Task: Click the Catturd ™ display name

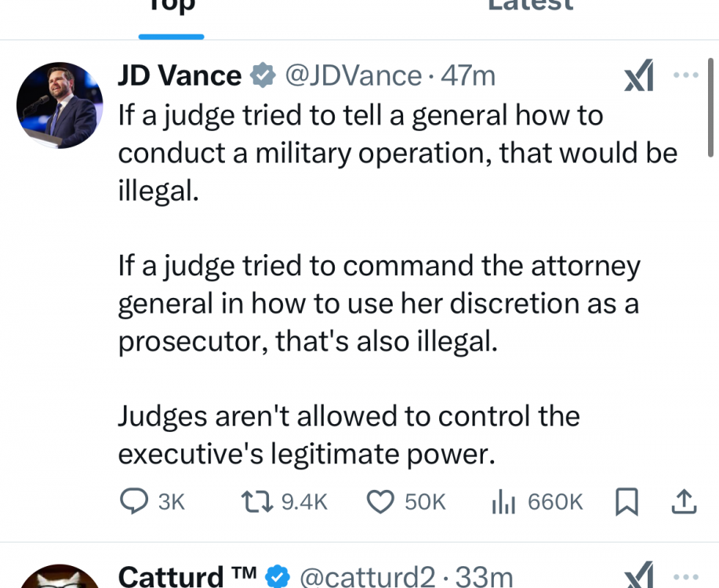Action: [187, 577]
